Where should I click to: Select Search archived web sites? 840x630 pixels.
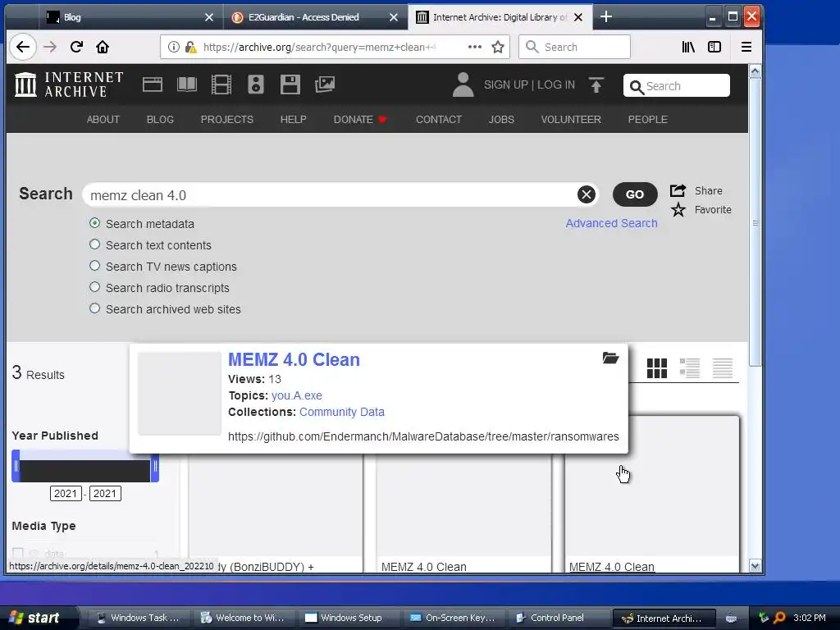(x=95, y=308)
